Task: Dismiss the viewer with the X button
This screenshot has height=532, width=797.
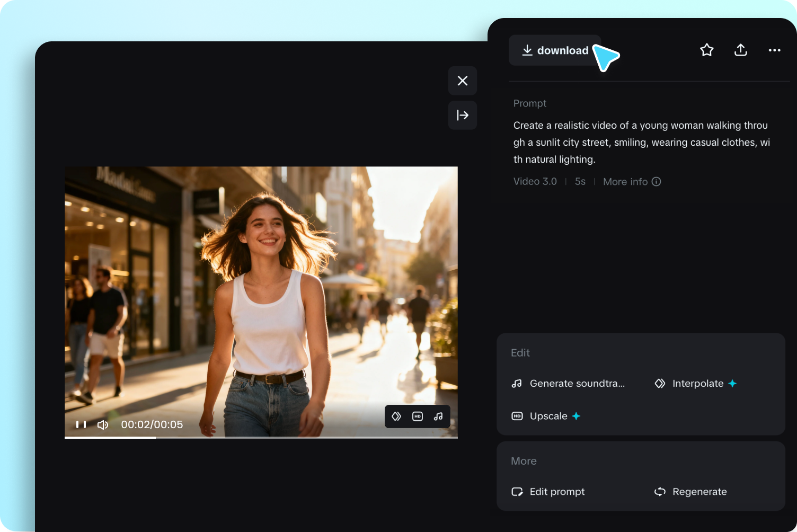Action: tap(462, 81)
